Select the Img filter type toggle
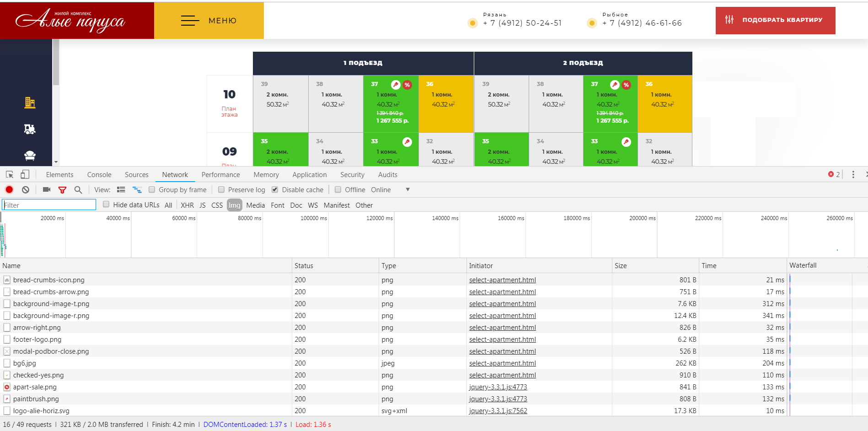This screenshot has width=868, height=431. 234,205
